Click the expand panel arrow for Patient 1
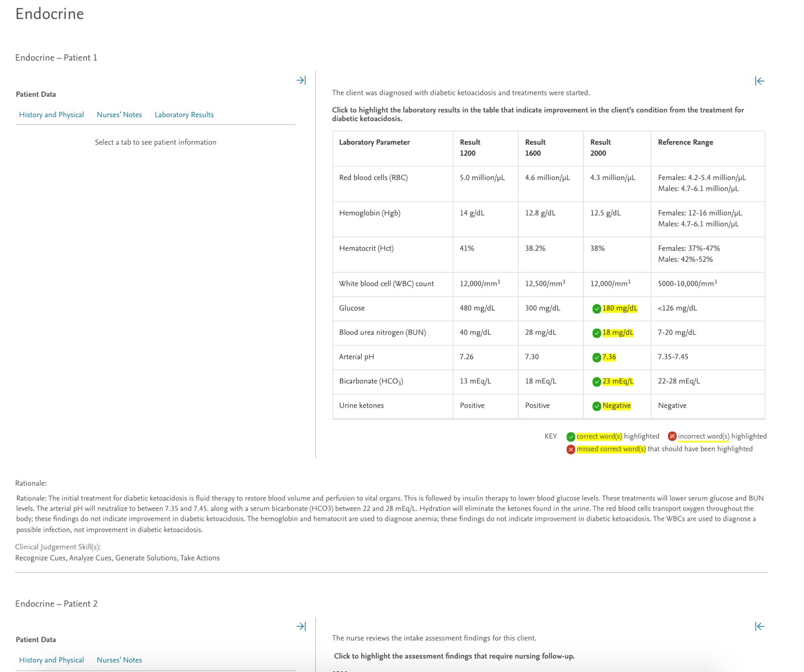This screenshot has width=804, height=672. click(x=302, y=80)
